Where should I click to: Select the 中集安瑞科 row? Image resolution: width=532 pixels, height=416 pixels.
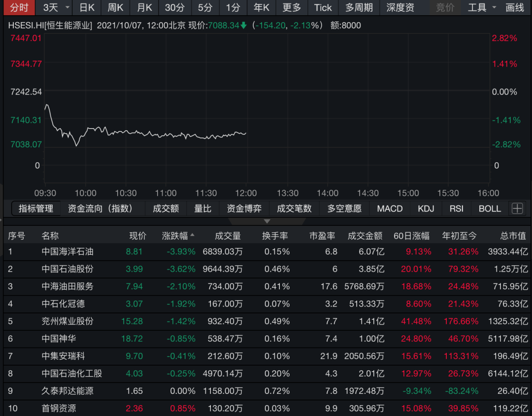coord(266,356)
